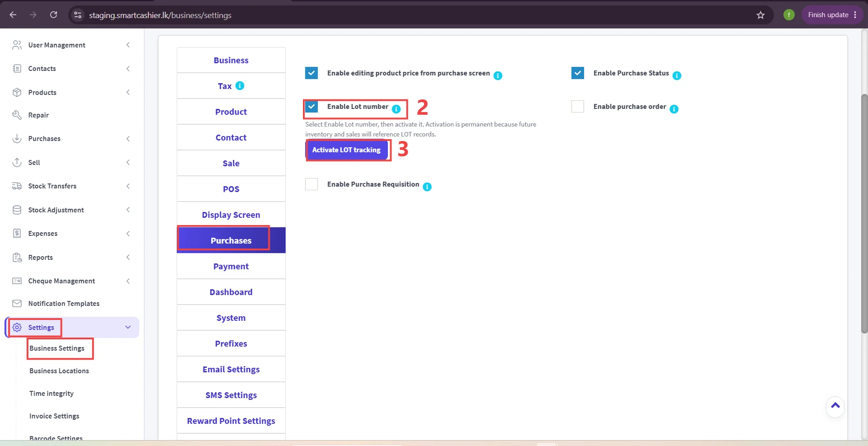Click the Finish update button

(x=832, y=15)
